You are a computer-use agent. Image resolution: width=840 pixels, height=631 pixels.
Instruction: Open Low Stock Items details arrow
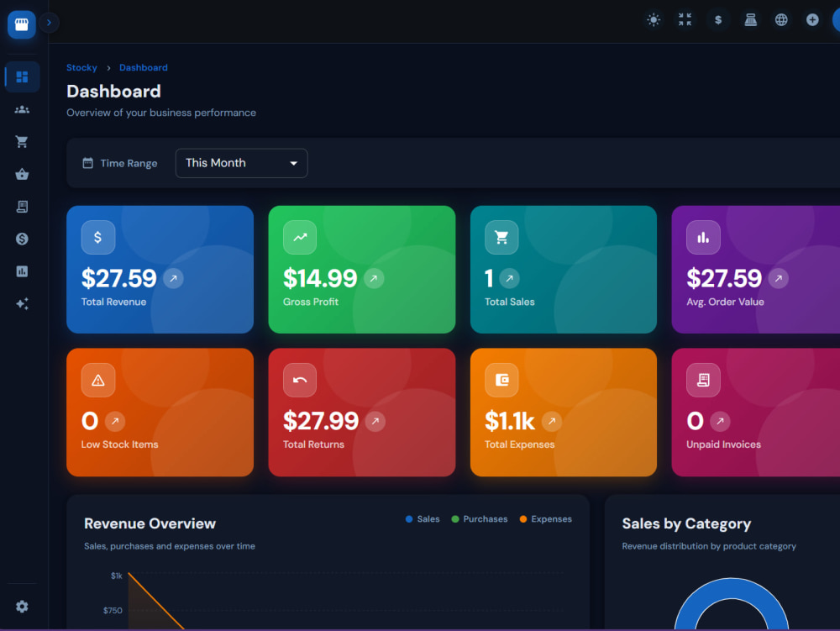coord(115,421)
